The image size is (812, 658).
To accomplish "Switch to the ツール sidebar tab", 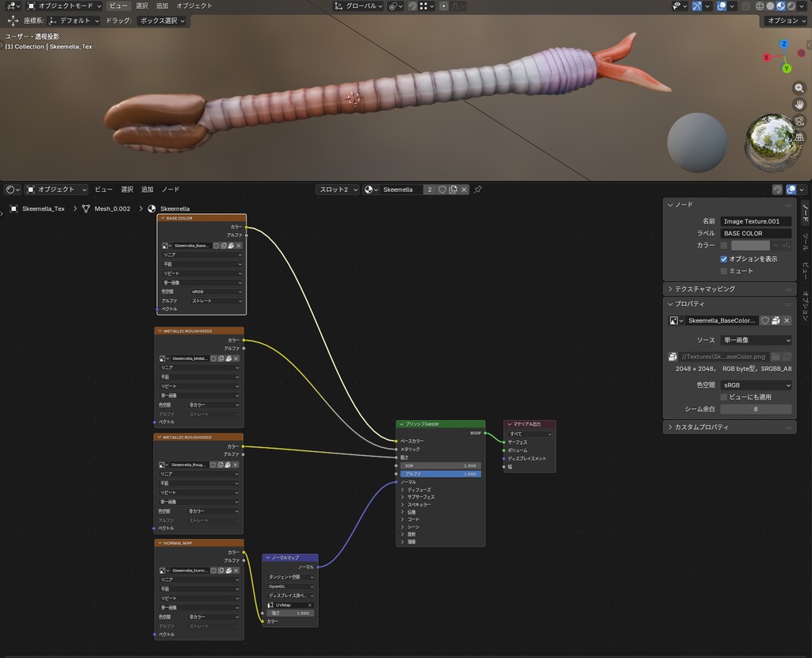I will click(x=806, y=242).
